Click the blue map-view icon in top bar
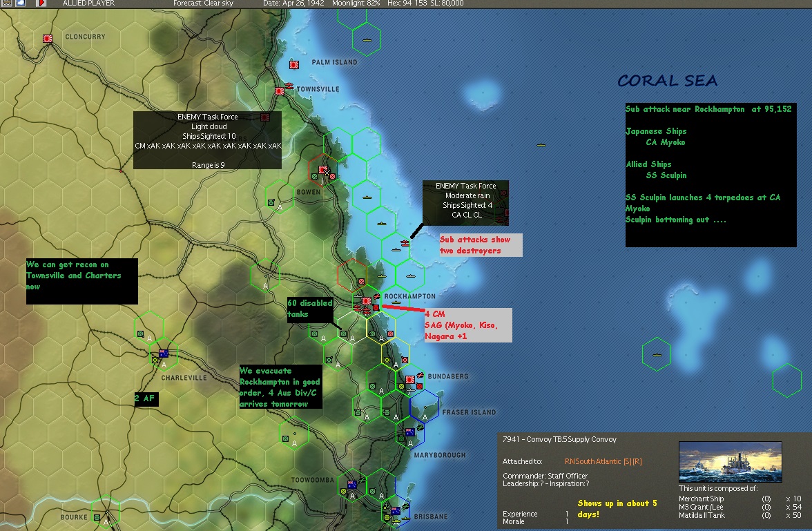This screenshot has width=812, height=531. coord(21,3)
